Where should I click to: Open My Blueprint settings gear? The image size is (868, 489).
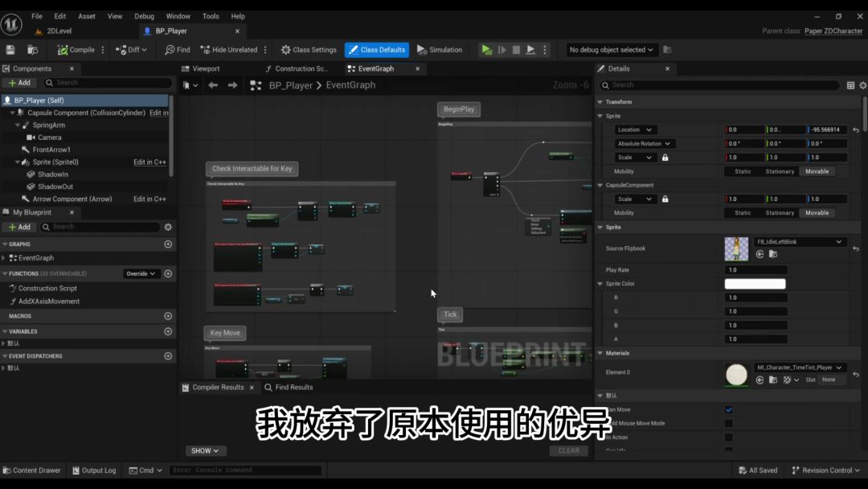168,227
